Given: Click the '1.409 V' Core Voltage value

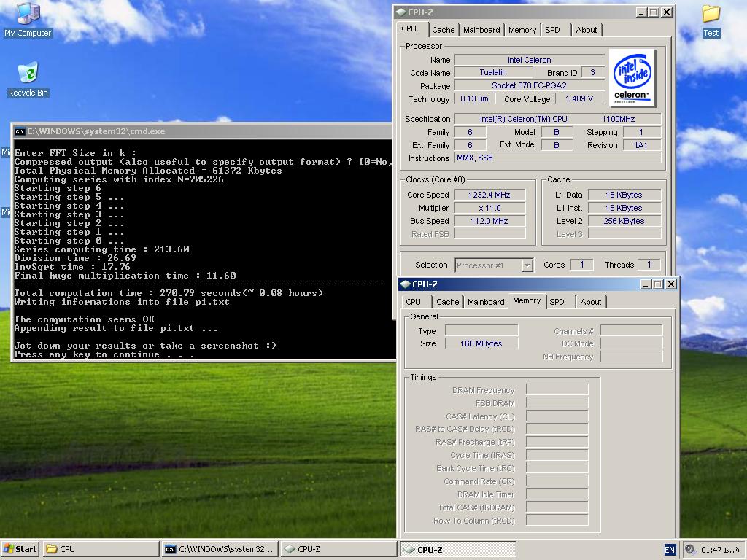Looking at the screenshot, I should (579, 98).
